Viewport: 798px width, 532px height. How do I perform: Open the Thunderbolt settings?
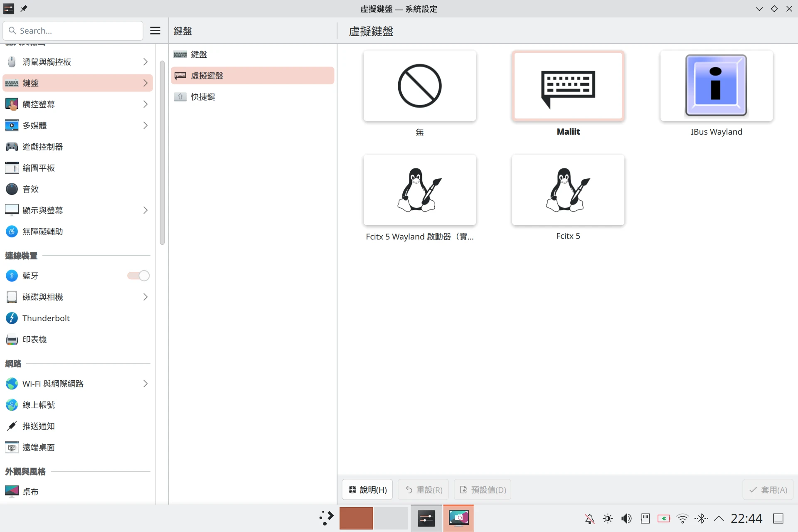(x=46, y=318)
